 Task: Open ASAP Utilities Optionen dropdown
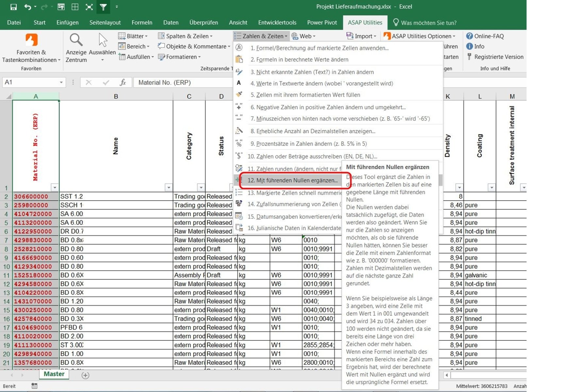coord(419,36)
